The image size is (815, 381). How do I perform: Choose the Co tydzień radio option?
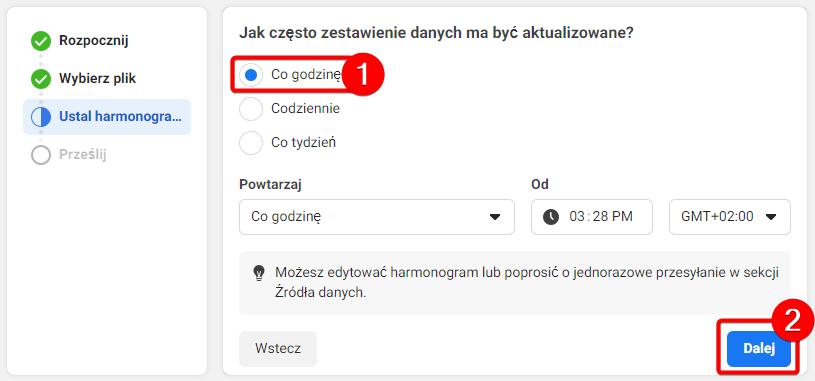pyautogui.click(x=251, y=142)
